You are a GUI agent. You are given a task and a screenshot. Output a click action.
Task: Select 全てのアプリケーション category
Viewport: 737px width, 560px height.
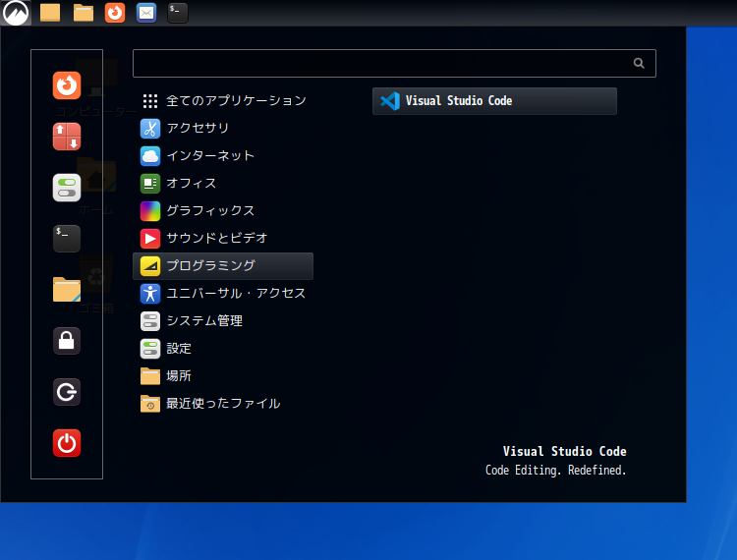[223, 100]
